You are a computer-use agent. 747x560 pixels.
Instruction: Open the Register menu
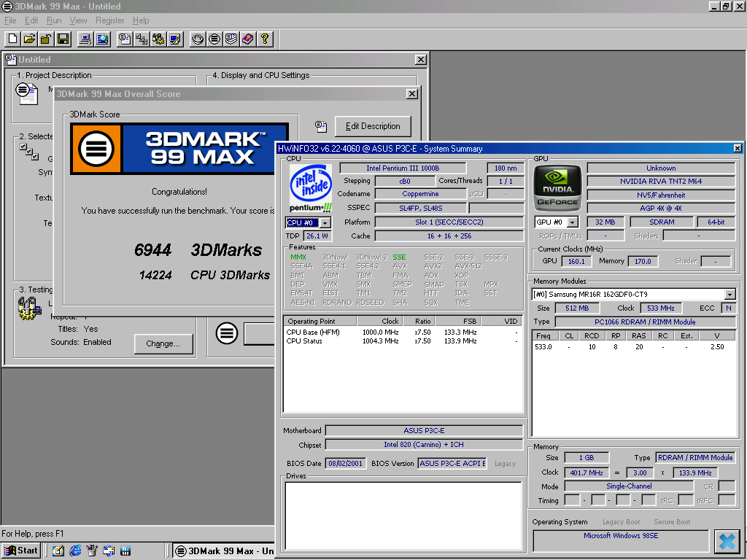[x=109, y=20]
